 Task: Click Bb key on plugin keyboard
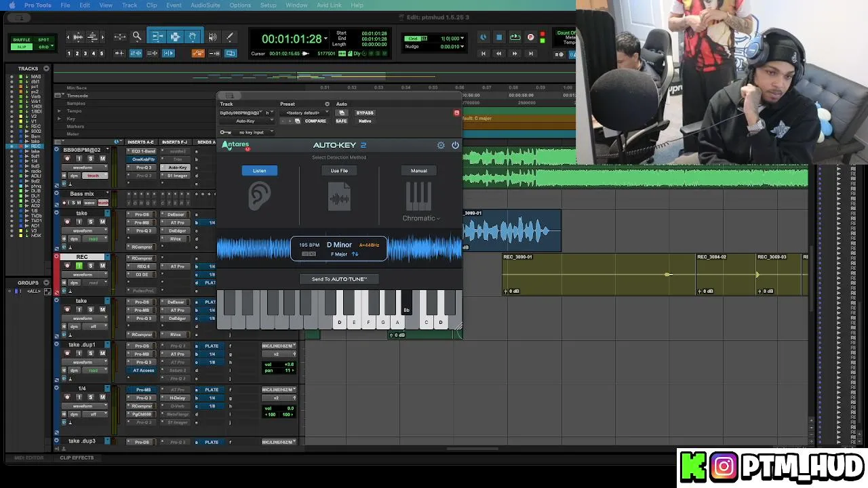coord(406,303)
